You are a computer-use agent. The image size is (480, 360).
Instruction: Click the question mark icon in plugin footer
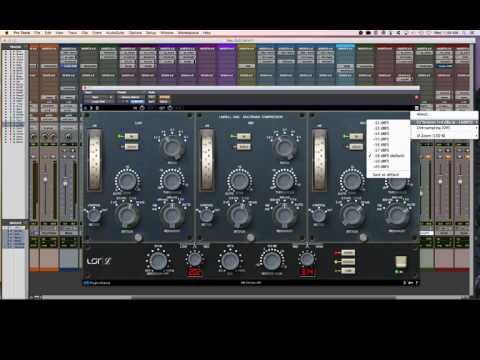click(417, 283)
